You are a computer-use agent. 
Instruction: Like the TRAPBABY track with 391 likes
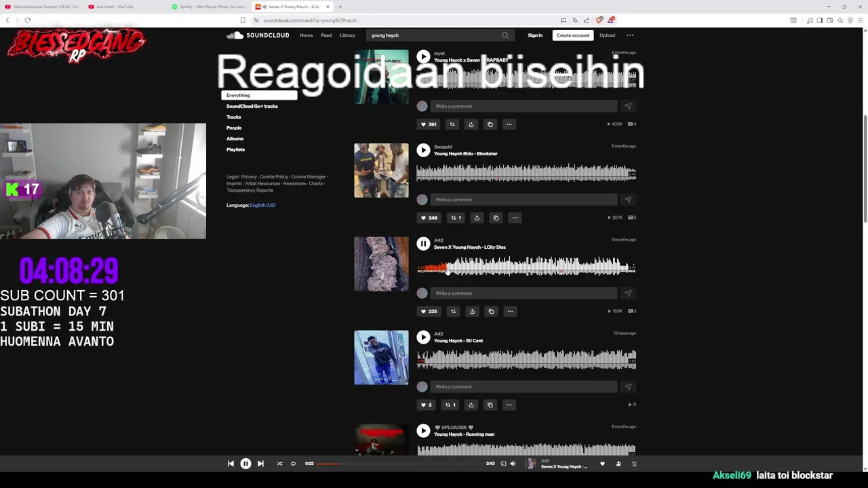click(429, 124)
